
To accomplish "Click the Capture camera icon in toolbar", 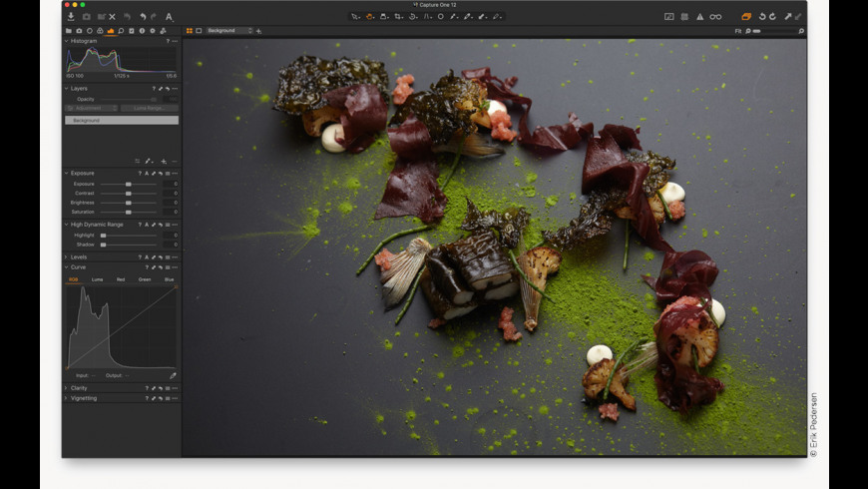I will 86,17.
